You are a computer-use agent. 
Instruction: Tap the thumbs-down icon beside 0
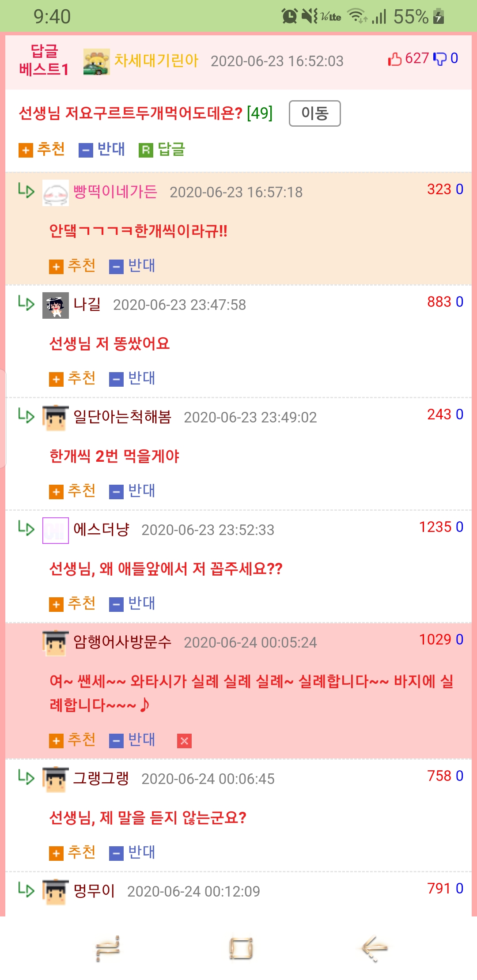[x=440, y=59]
